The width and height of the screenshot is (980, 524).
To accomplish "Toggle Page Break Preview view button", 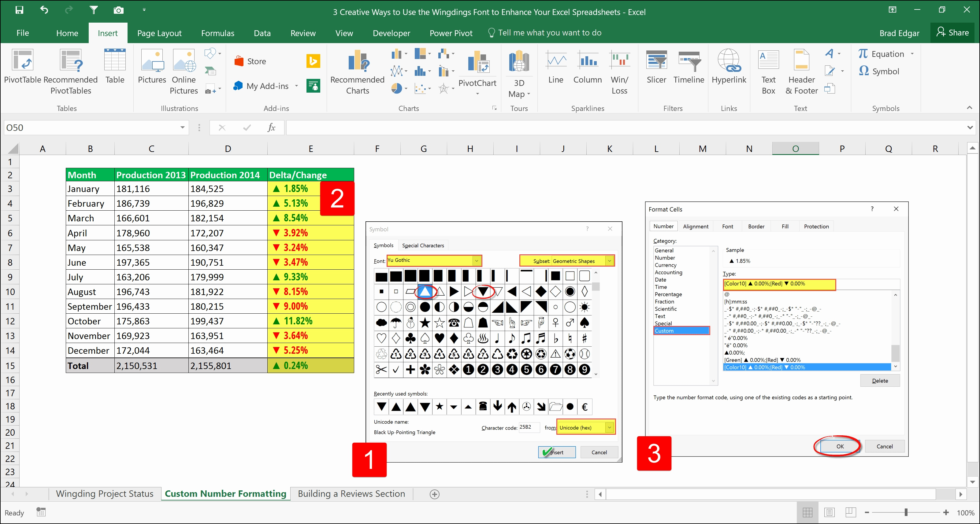I will [851, 513].
